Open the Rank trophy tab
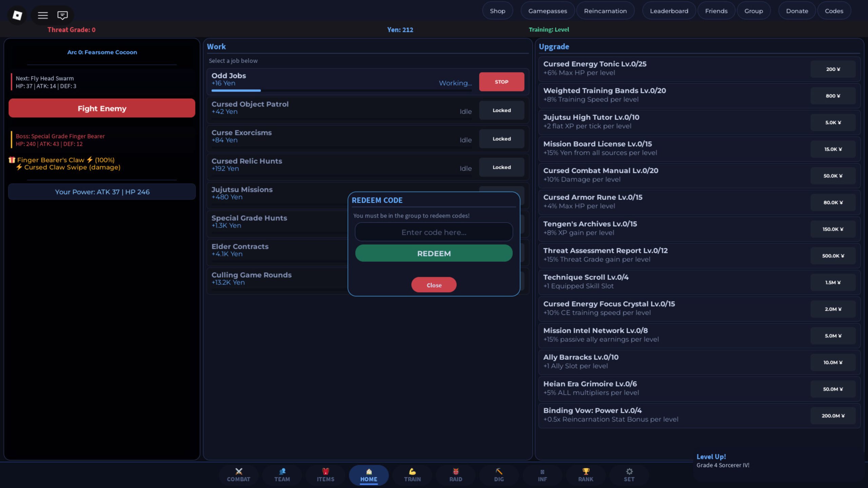This screenshot has width=868, height=488. [x=586, y=475]
